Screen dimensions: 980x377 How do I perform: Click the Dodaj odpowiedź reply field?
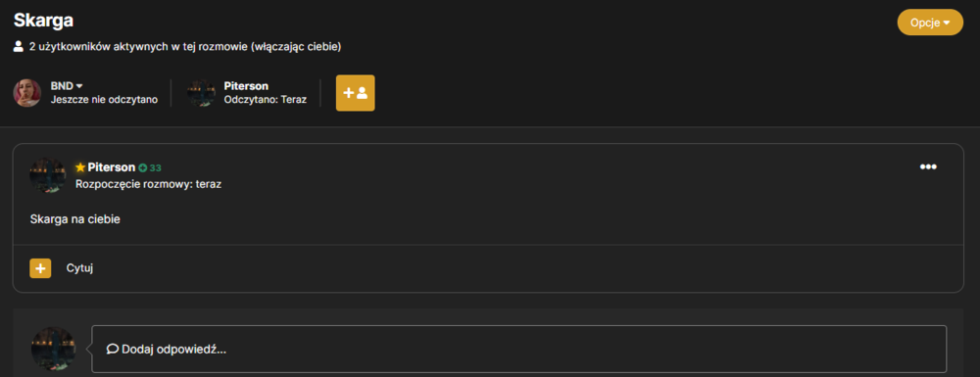tap(518, 349)
